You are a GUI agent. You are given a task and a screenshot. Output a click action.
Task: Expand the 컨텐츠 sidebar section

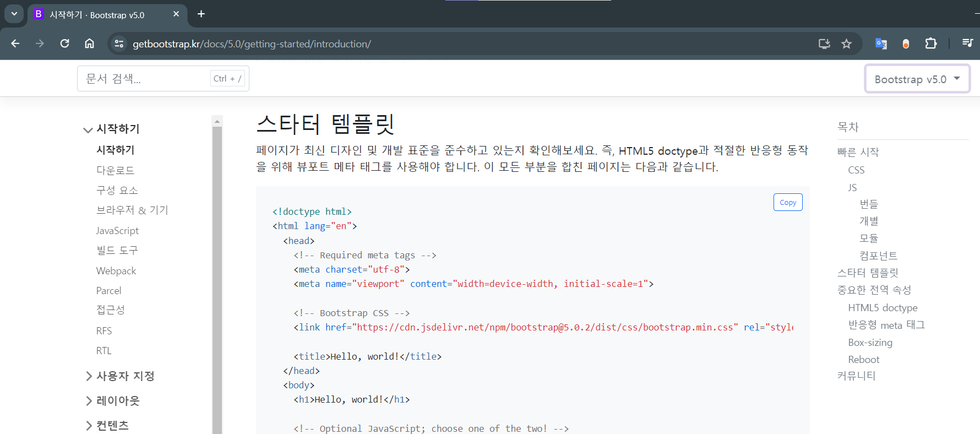point(107,425)
